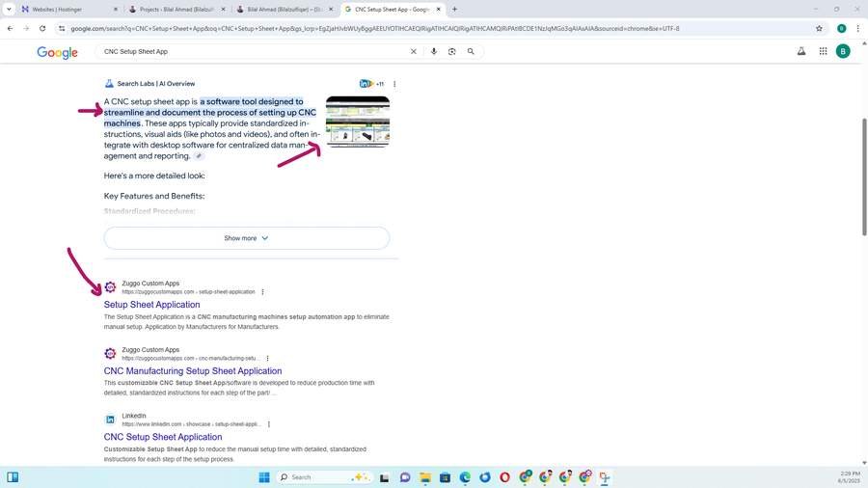This screenshot has width=868, height=488.
Task: Open the widgets panel on the taskbar
Action: pos(13,477)
